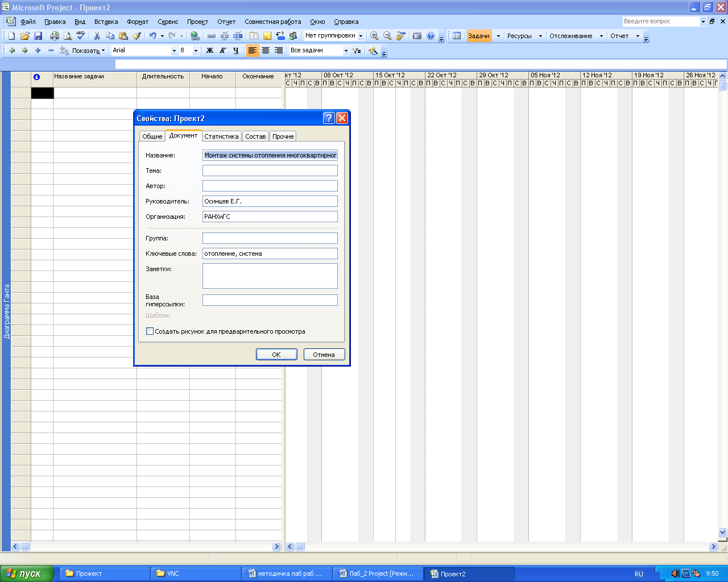The image size is (728, 582).
Task: Check 'Создать рисунок для предварительного просмотра' box
Action: pos(150,331)
